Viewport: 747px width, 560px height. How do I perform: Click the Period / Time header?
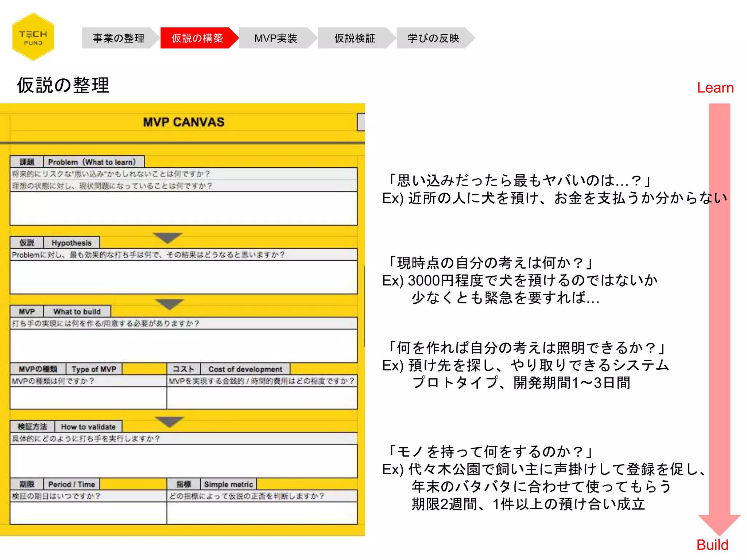(71, 484)
